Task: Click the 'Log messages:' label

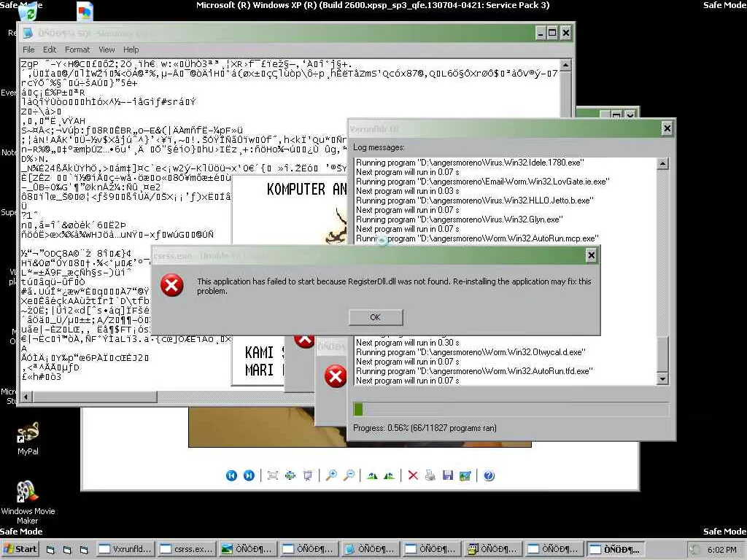Action: (x=379, y=147)
